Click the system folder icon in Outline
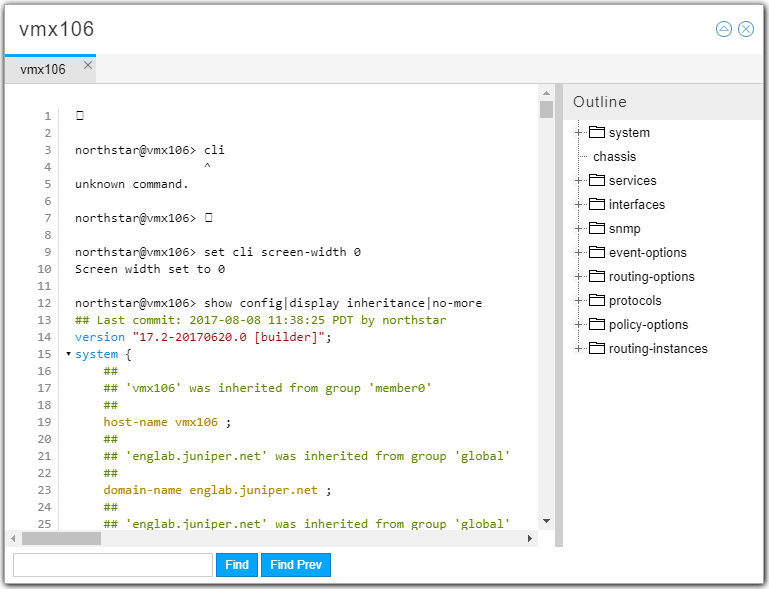This screenshot has width=769, height=589. tap(597, 133)
